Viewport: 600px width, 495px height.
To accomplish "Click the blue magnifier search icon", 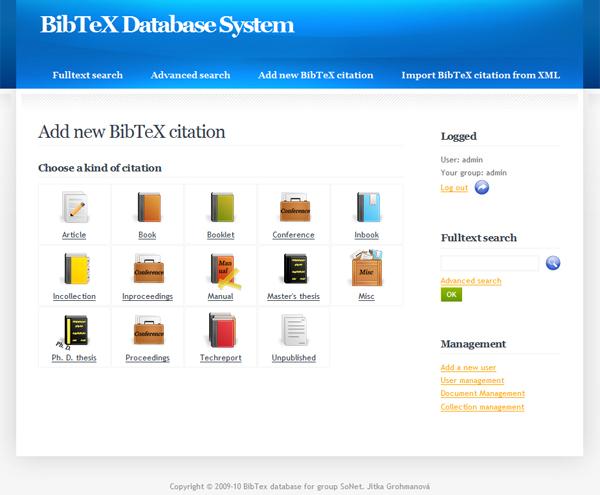I will point(553,263).
